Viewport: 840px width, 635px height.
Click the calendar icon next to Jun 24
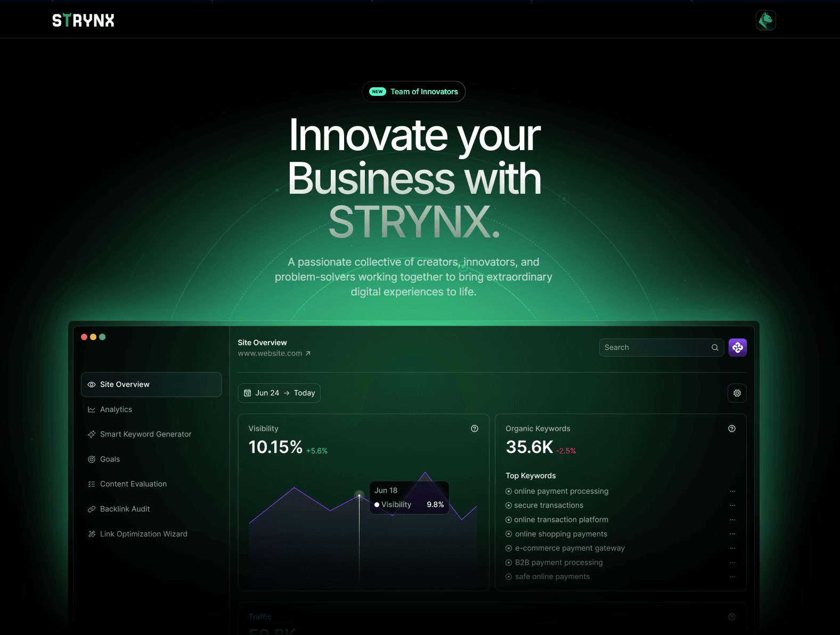pos(248,393)
